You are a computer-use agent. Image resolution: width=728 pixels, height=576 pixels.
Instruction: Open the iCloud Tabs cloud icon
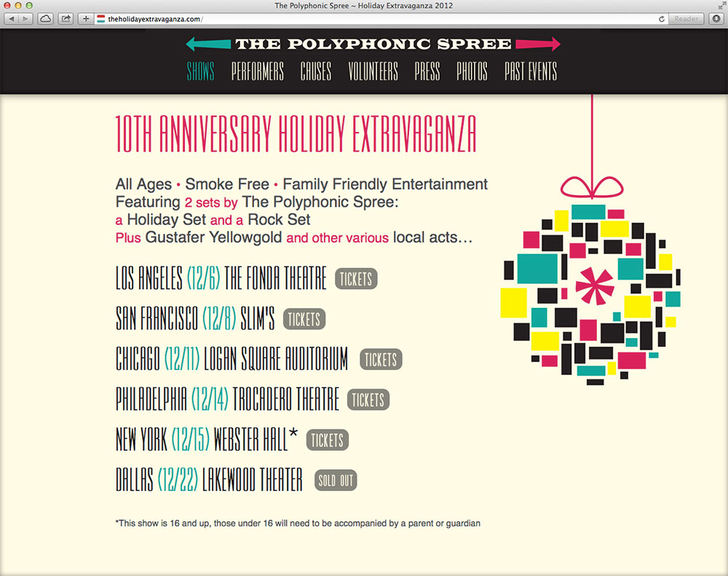[x=45, y=19]
